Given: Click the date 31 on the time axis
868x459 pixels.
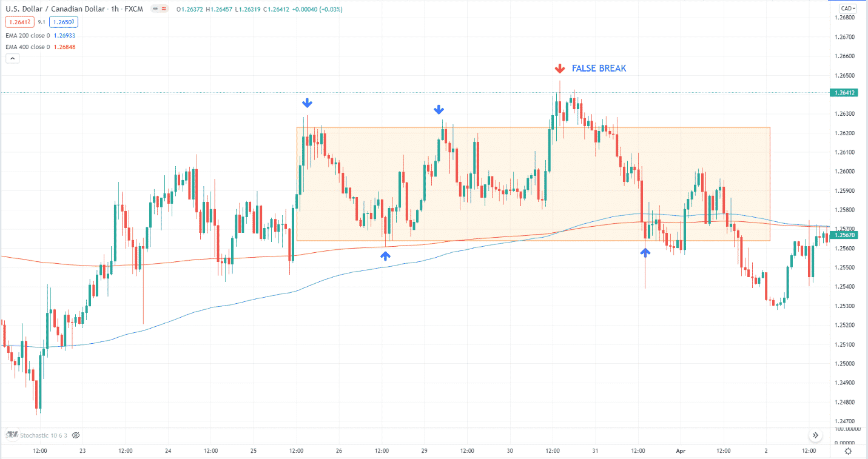Looking at the screenshot, I should point(596,451).
